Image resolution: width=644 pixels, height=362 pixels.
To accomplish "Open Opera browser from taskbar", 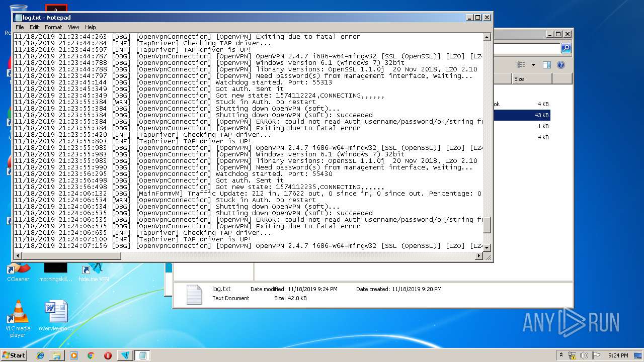I will tap(108, 355).
